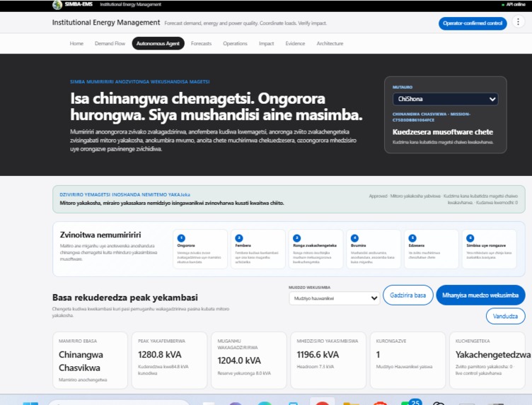Click the Muganhu Wakagadzirirwa 1204.0 kVA card
The image size is (532, 405).
click(x=249, y=360)
